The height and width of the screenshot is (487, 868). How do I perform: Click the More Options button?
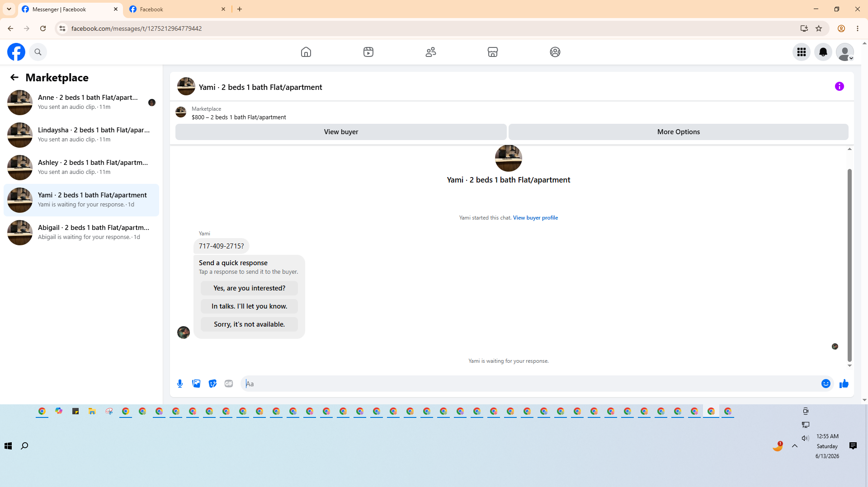[678, 132]
